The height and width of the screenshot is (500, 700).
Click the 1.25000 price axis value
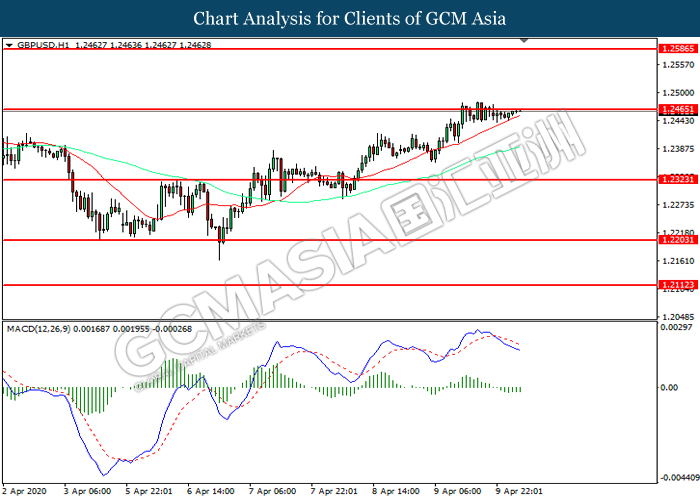coord(679,93)
